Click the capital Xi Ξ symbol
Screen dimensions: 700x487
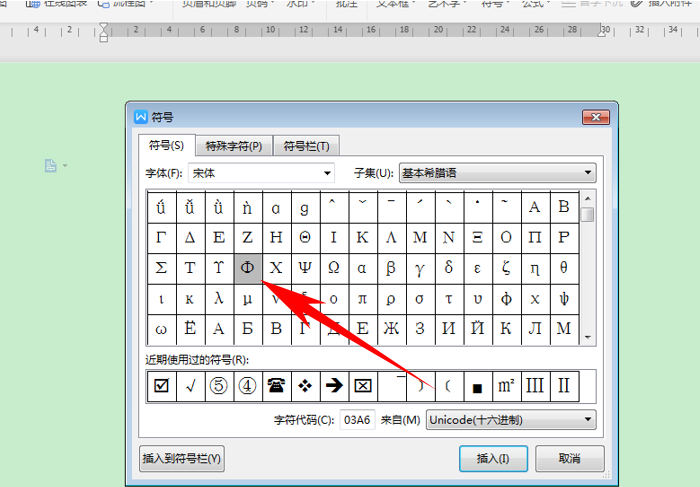click(477, 237)
